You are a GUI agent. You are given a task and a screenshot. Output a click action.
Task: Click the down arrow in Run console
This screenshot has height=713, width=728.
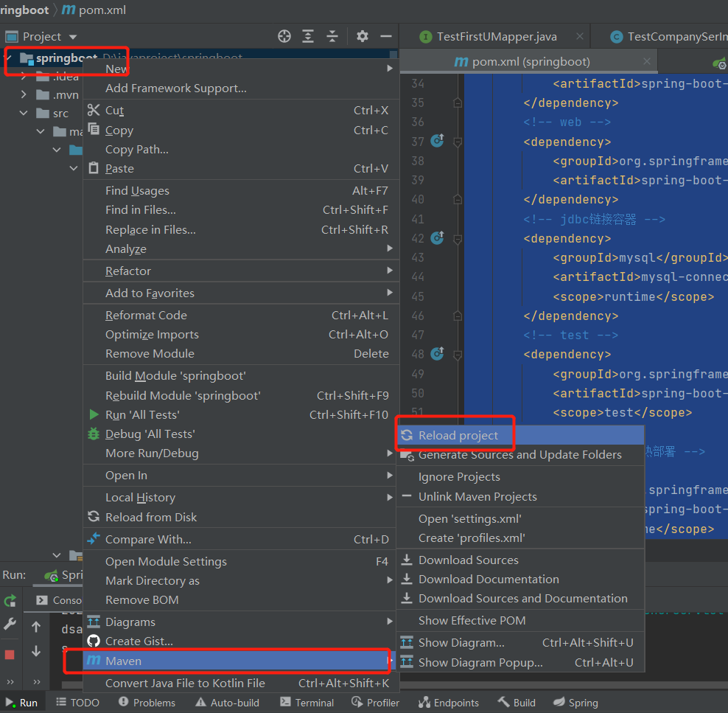36,651
